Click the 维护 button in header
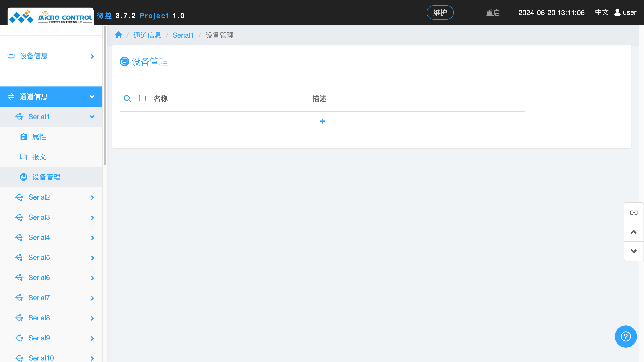 (440, 13)
